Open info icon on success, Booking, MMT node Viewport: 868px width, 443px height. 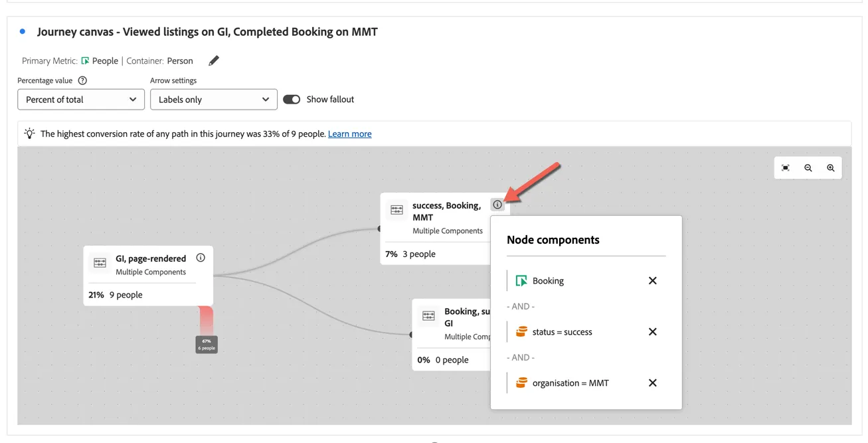497,205
